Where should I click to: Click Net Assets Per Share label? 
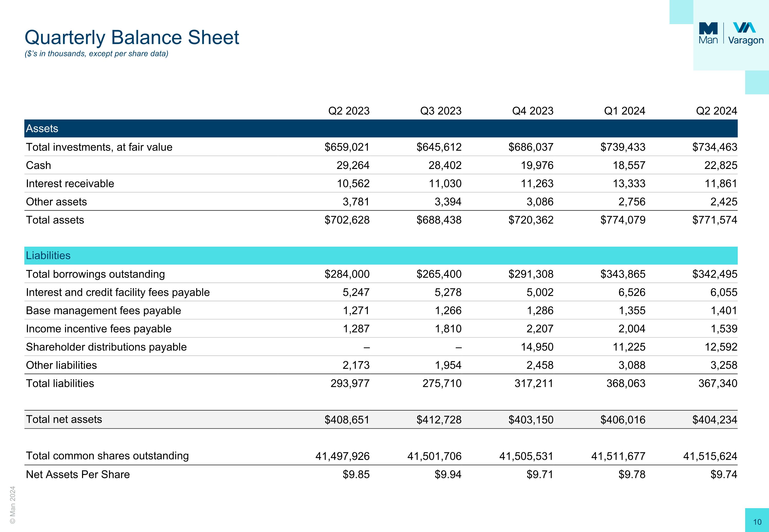78,474
